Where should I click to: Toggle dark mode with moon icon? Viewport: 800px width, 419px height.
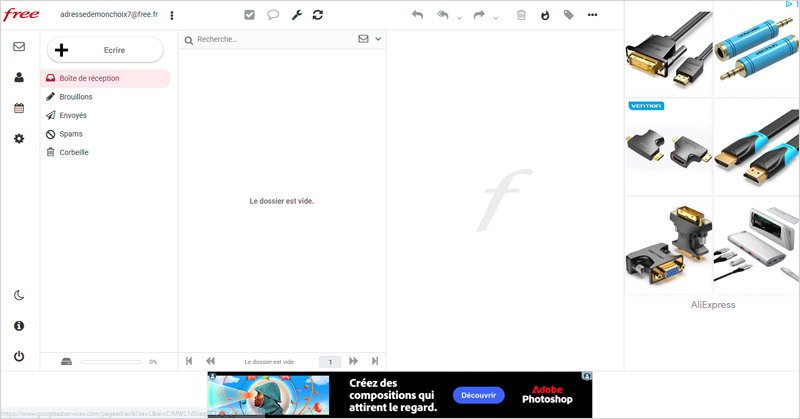coord(19,295)
